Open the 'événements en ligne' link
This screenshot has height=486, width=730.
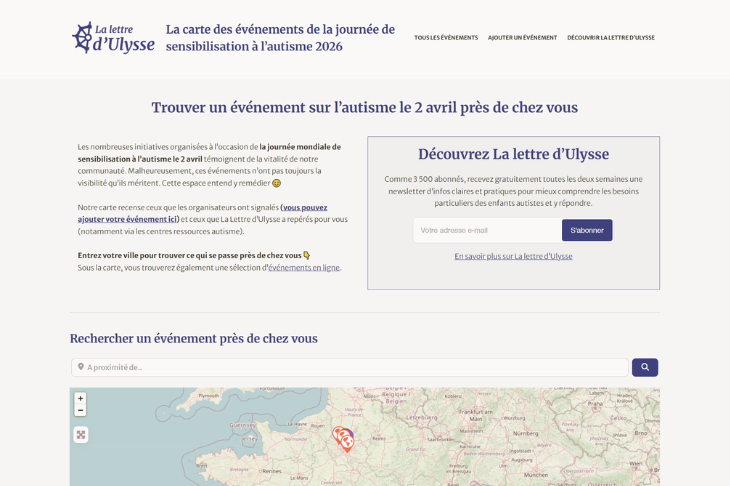(x=304, y=268)
